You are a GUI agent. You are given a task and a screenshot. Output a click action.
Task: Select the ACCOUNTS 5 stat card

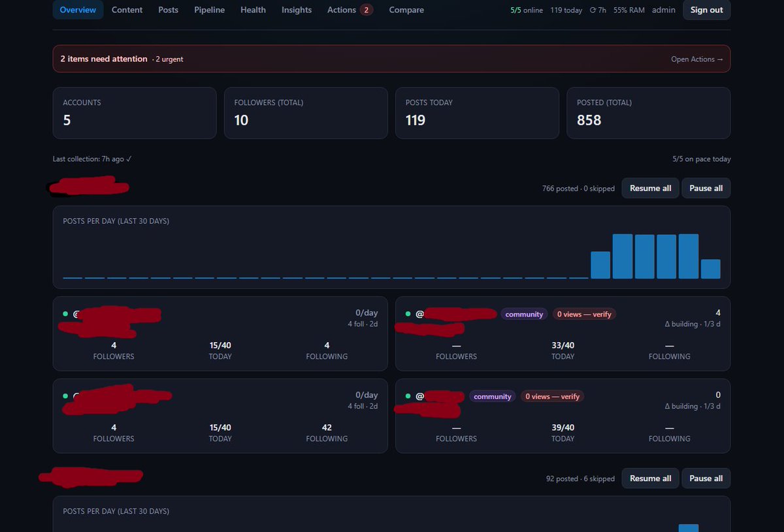click(x=135, y=113)
